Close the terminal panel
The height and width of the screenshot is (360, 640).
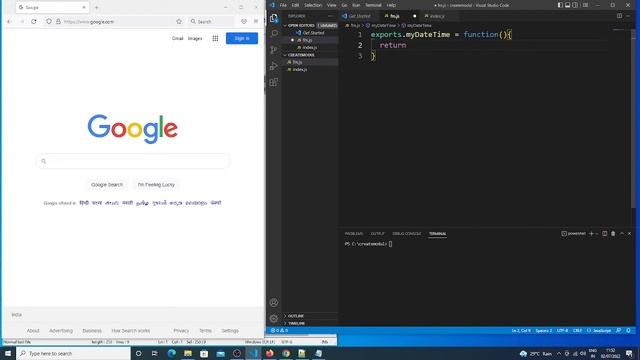(629, 233)
